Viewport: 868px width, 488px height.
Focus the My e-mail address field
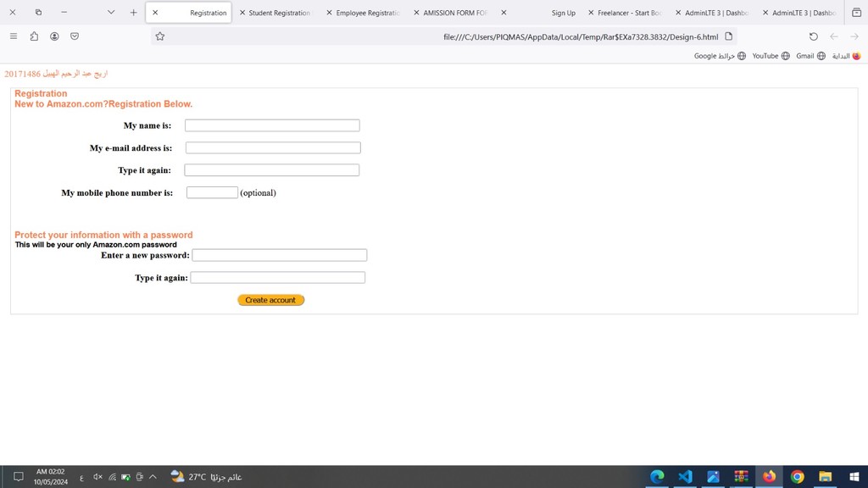coord(273,147)
